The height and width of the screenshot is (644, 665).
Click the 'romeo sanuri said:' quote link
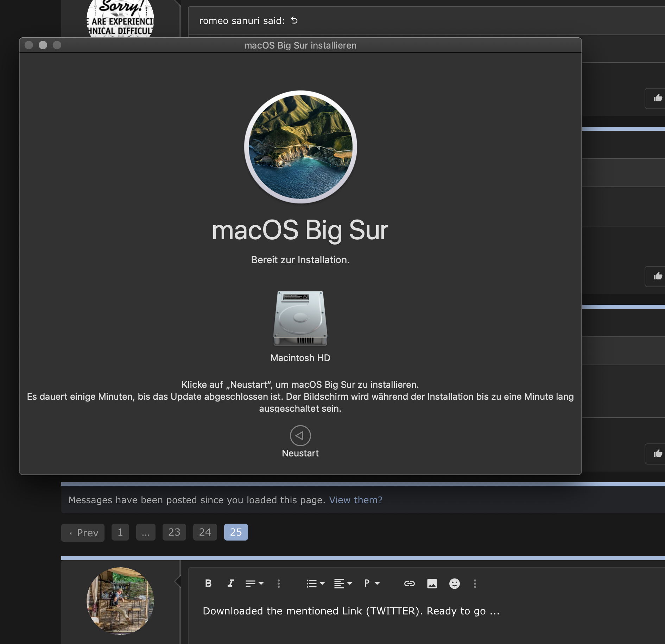[242, 21]
